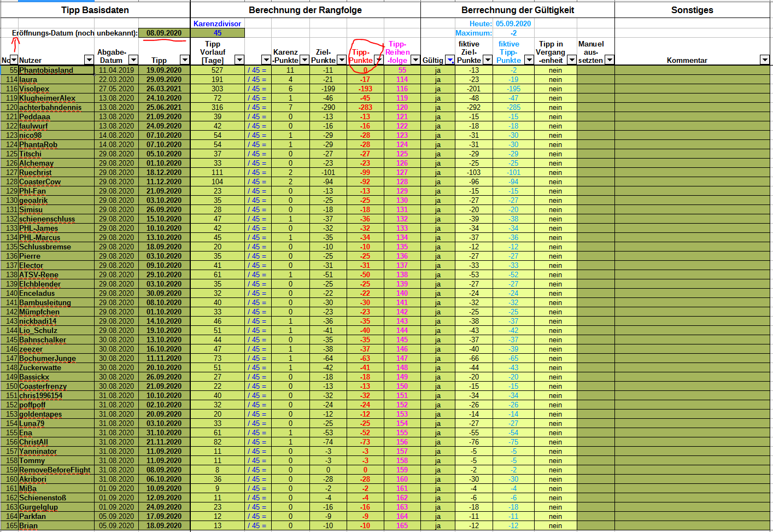Click the 'Karenzdivisor' label
Viewport: 773px width, 532px height.
tap(217, 24)
